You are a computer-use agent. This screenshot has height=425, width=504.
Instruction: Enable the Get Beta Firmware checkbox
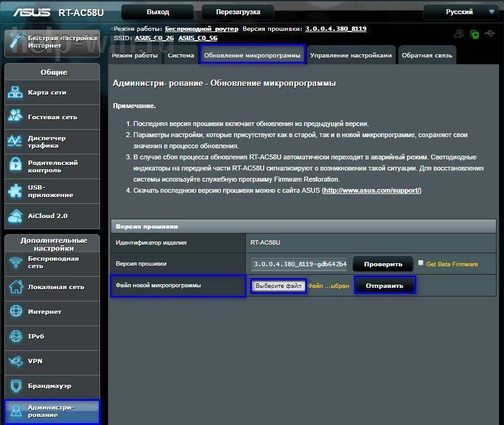pyautogui.click(x=421, y=263)
